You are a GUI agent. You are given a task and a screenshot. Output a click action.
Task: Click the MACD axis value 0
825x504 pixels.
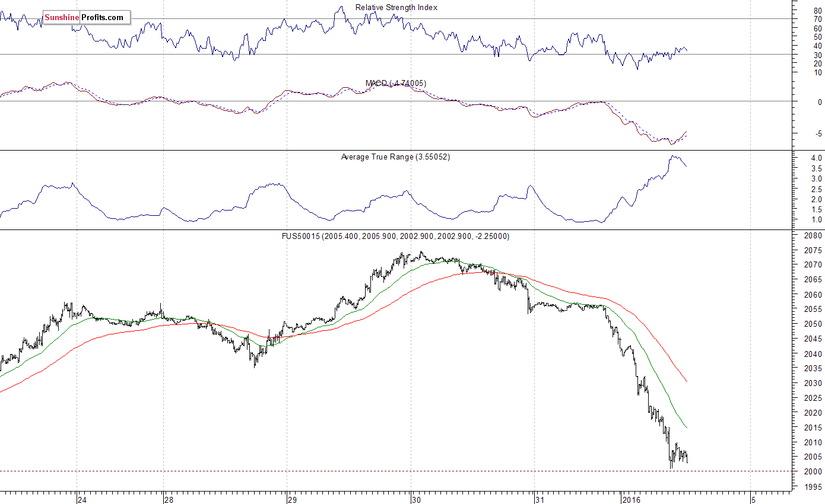pos(820,103)
